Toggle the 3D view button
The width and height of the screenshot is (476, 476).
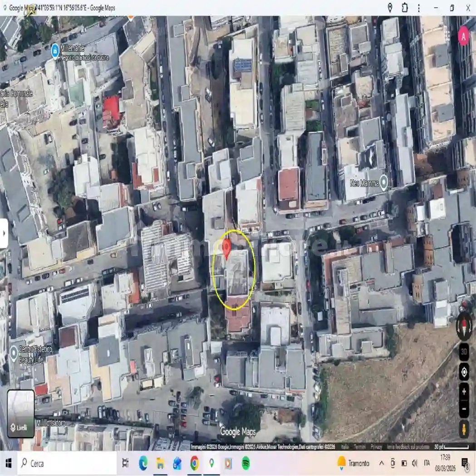point(464,352)
